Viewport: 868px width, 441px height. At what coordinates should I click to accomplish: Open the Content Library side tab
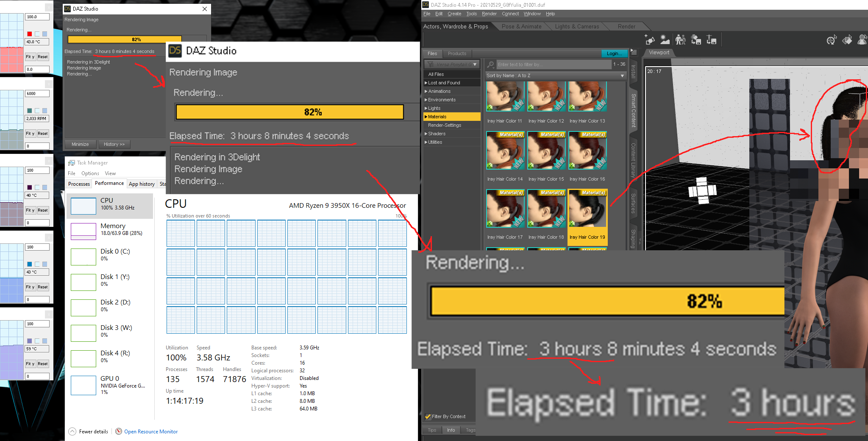click(x=633, y=160)
